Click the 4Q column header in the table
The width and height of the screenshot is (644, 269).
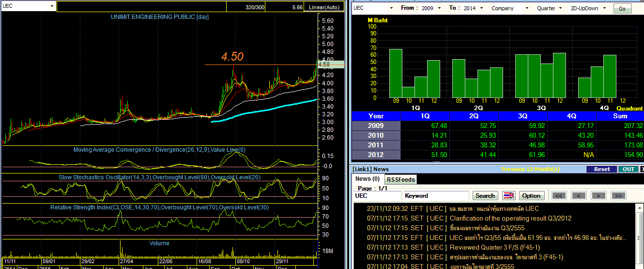[x=572, y=116]
